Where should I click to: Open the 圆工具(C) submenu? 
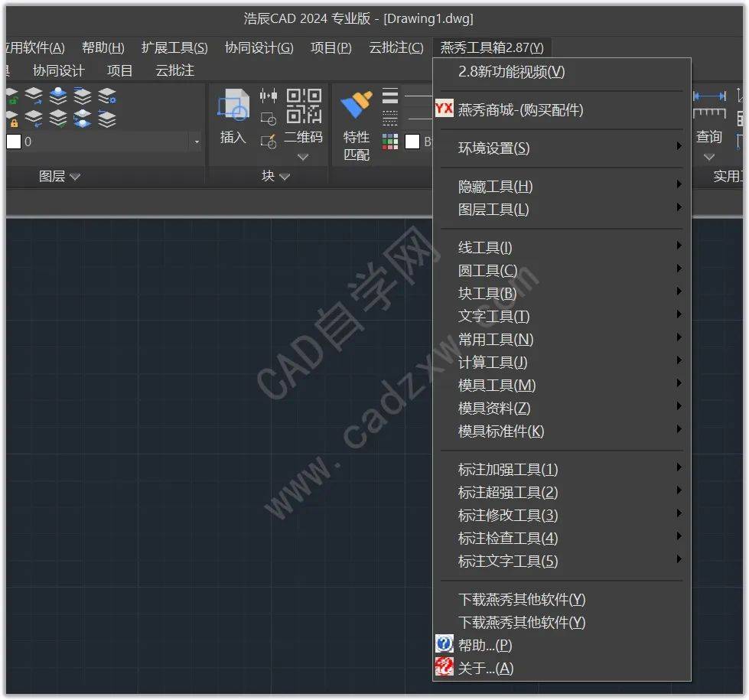562,271
